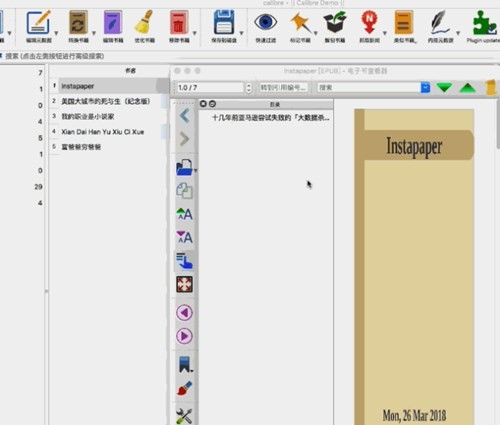500x425 pixels.
Task: Go back with the viewer's blue left chevron
Action: tap(184, 116)
